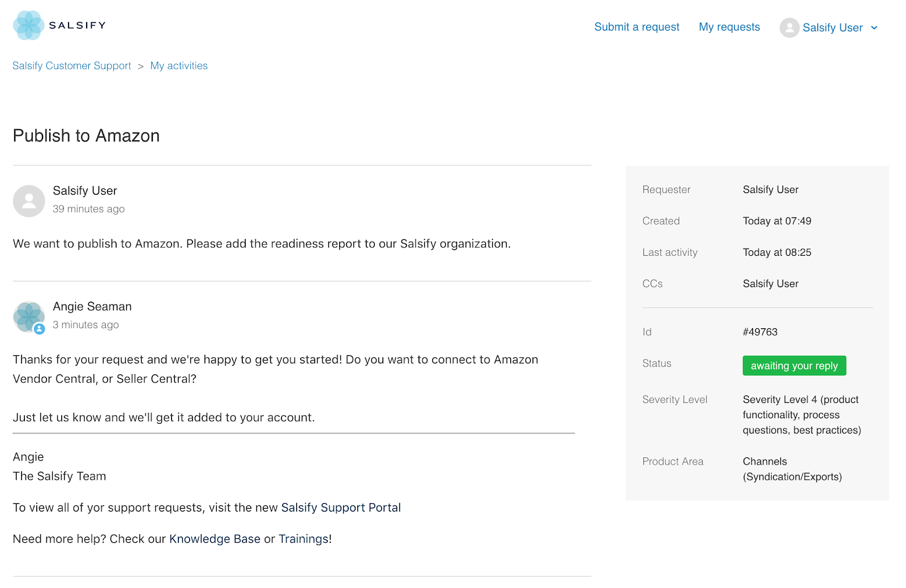Click Salsify User's gray comment avatar
906x588 pixels.
point(29,201)
